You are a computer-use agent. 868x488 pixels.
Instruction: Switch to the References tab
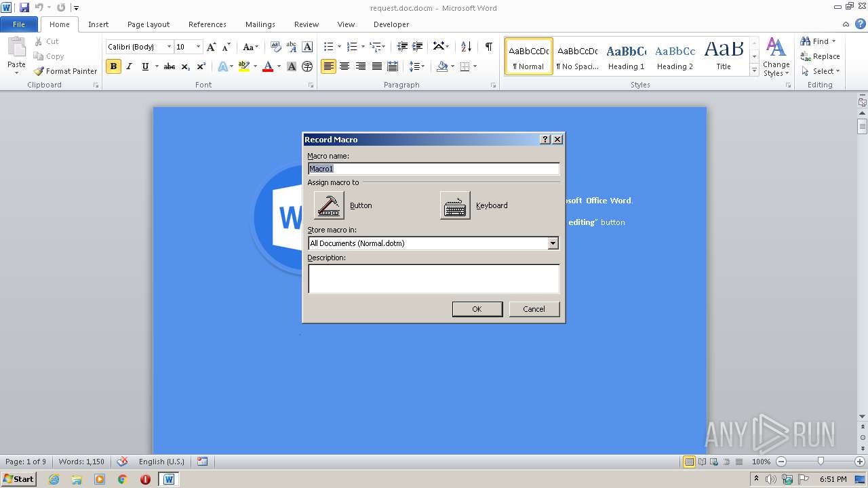click(x=208, y=24)
